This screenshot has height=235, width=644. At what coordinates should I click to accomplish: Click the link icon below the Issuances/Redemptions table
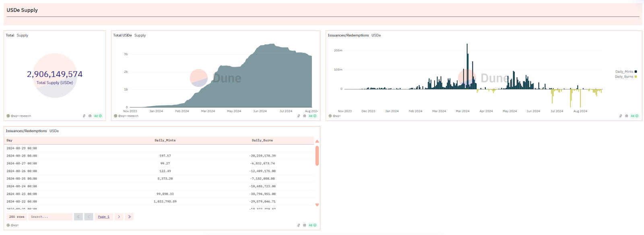(299, 225)
